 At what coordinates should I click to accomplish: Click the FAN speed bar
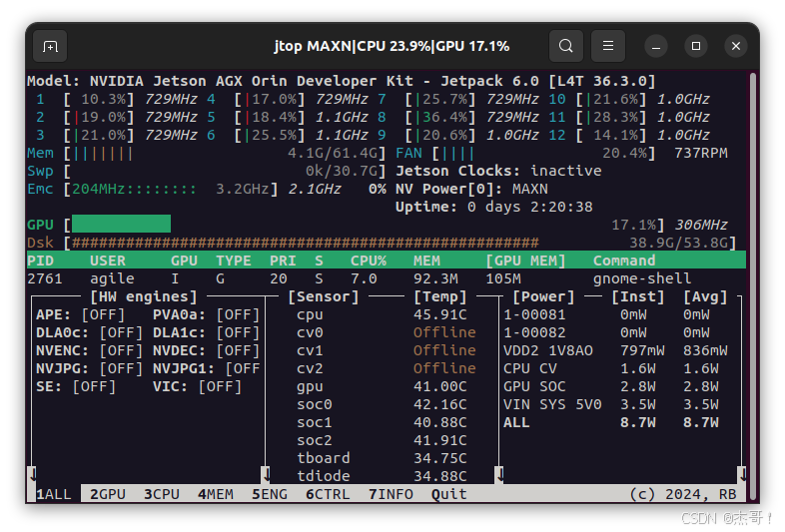(457, 153)
